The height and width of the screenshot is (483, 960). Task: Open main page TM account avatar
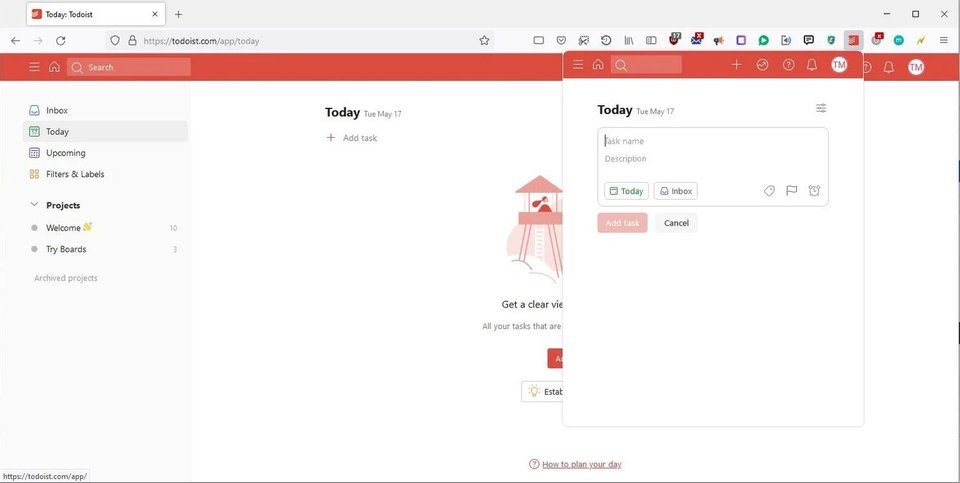click(x=916, y=67)
